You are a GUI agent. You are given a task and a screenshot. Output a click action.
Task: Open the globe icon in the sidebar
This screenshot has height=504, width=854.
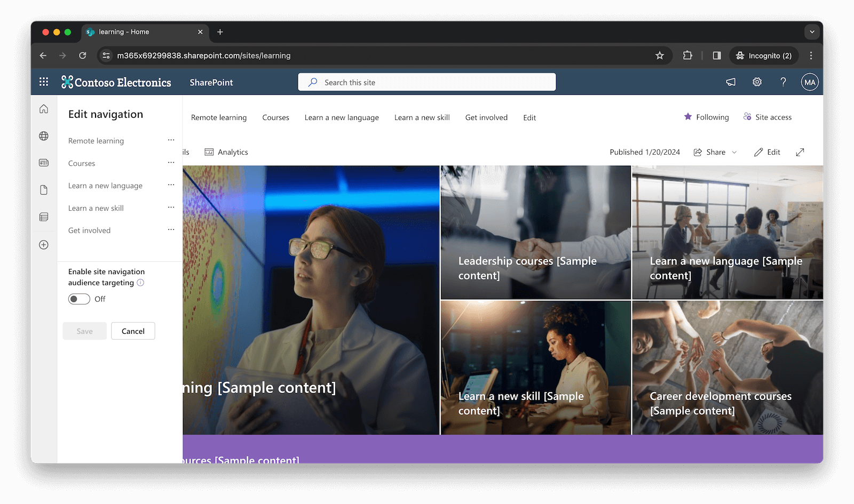43,135
